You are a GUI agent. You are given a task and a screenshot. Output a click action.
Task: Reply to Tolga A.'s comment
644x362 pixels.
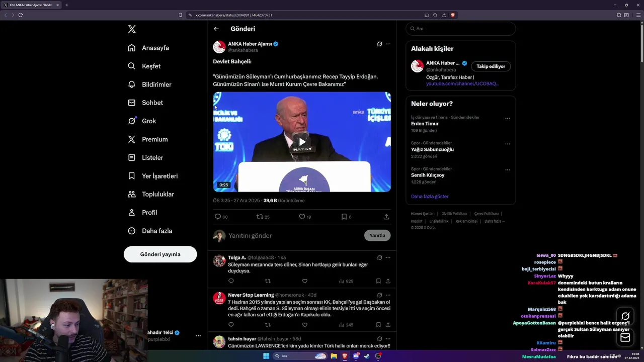pyautogui.click(x=231, y=281)
